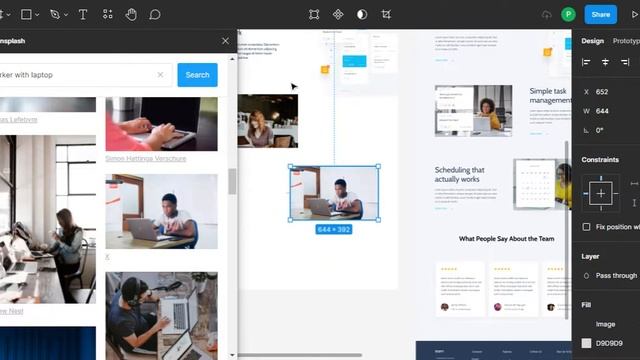Image resolution: width=640 pixels, height=360 pixels.
Task: Click the Edit object icon
Action: tap(314, 15)
